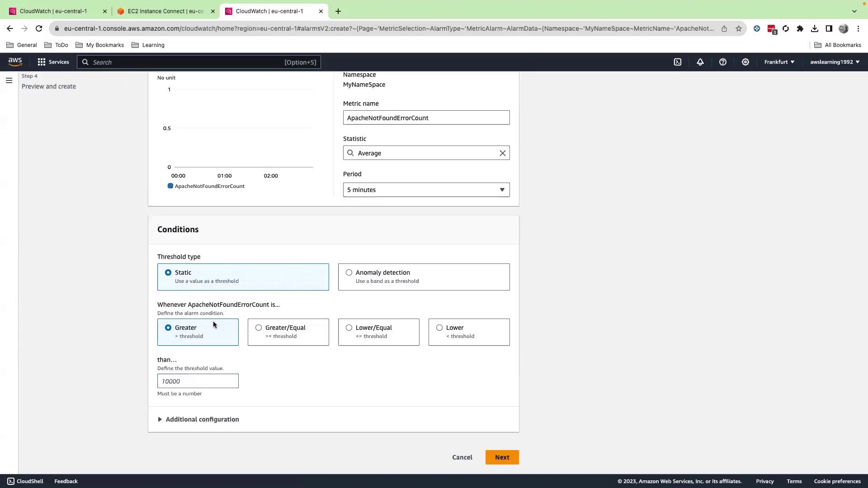This screenshot has height=488, width=868.
Task: Open the browser profile avatar
Action: 844,28
